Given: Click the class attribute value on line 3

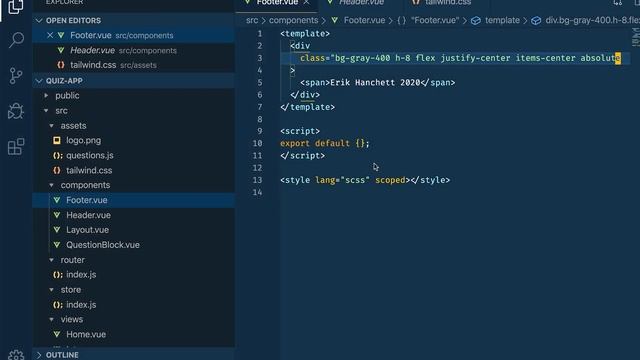Looking at the screenshot, I should [476, 58].
